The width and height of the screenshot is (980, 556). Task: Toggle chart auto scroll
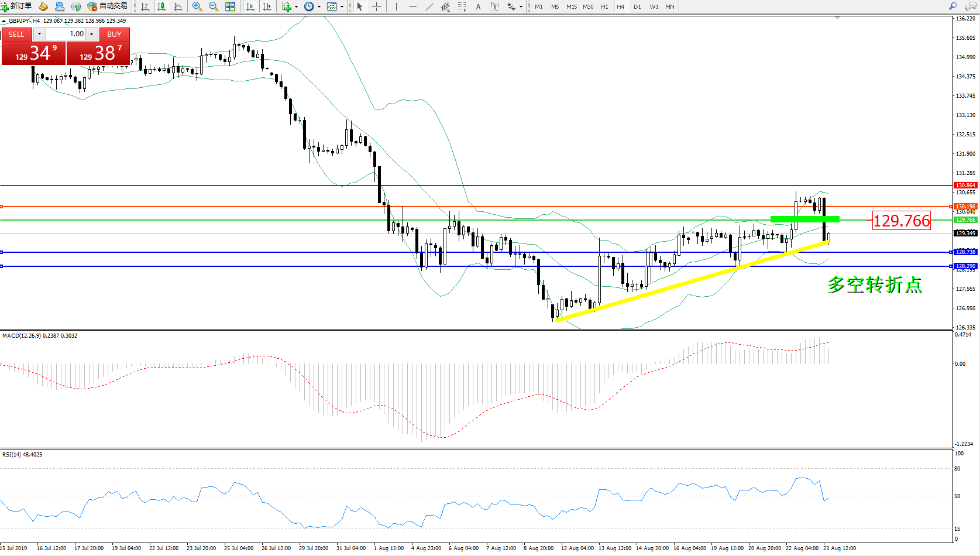pyautogui.click(x=250, y=6)
